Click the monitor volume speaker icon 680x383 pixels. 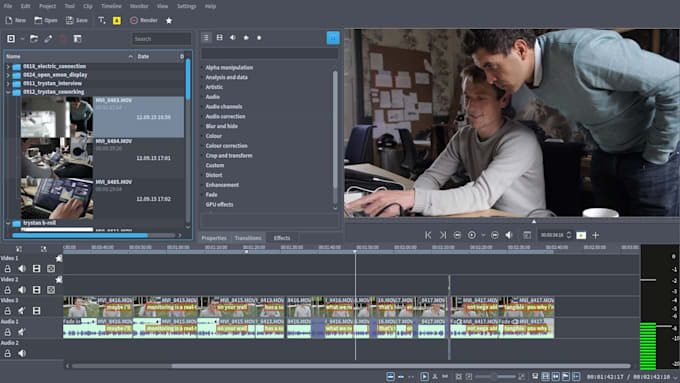point(509,235)
